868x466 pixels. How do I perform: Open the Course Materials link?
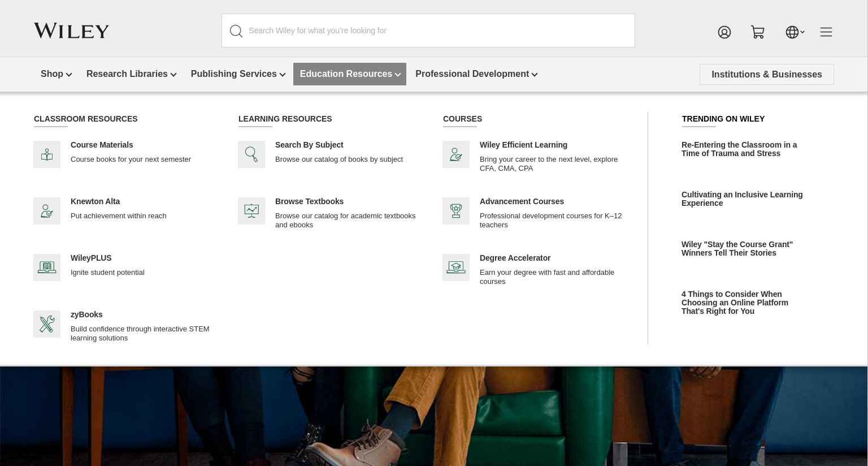pos(102,145)
